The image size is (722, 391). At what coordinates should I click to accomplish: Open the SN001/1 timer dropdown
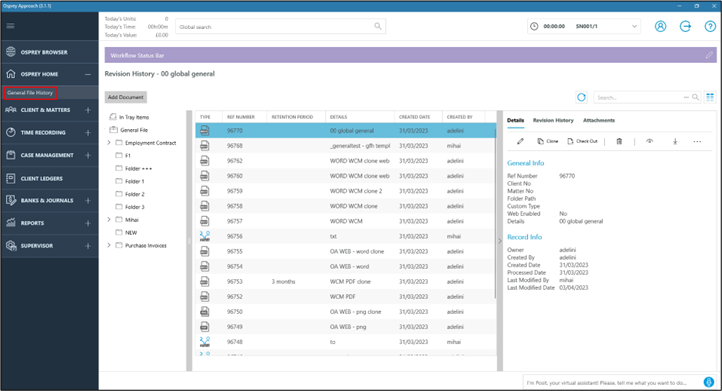click(x=634, y=26)
